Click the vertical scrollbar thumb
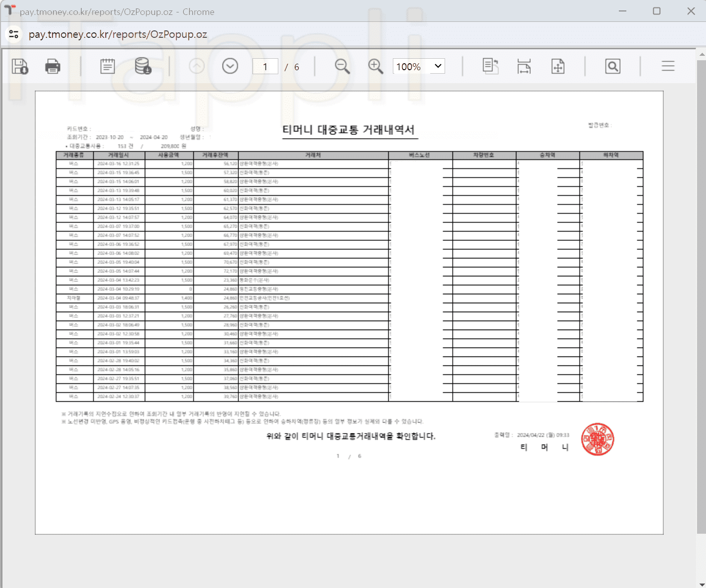This screenshot has height=588, width=706. [702, 296]
